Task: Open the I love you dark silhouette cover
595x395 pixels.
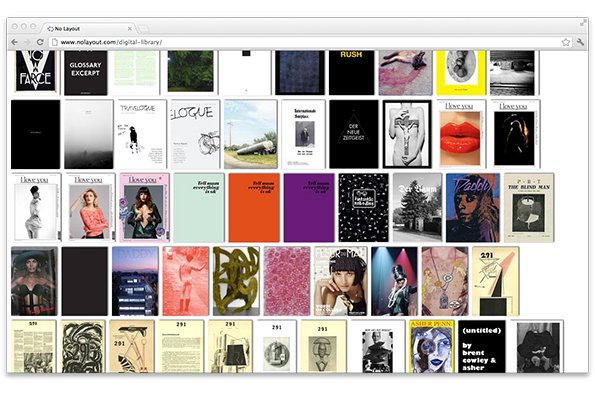Action: (515, 134)
